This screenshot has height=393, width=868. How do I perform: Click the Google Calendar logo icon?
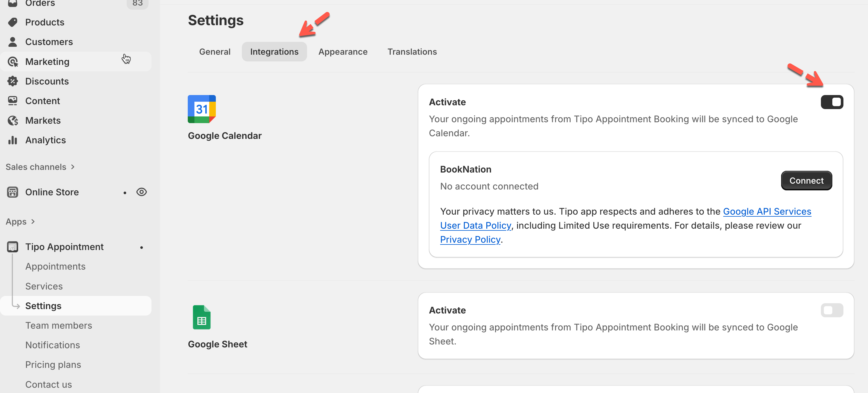[x=201, y=109]
